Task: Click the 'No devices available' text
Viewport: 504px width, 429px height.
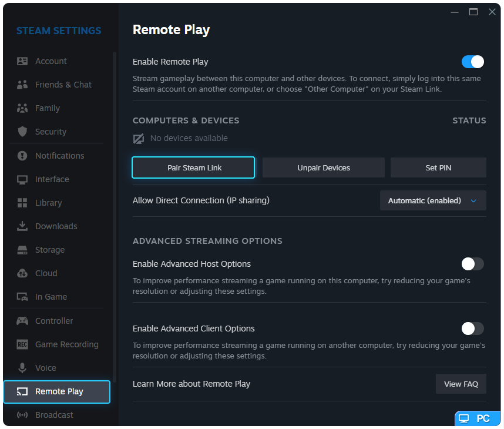Action: coord(189,138)
